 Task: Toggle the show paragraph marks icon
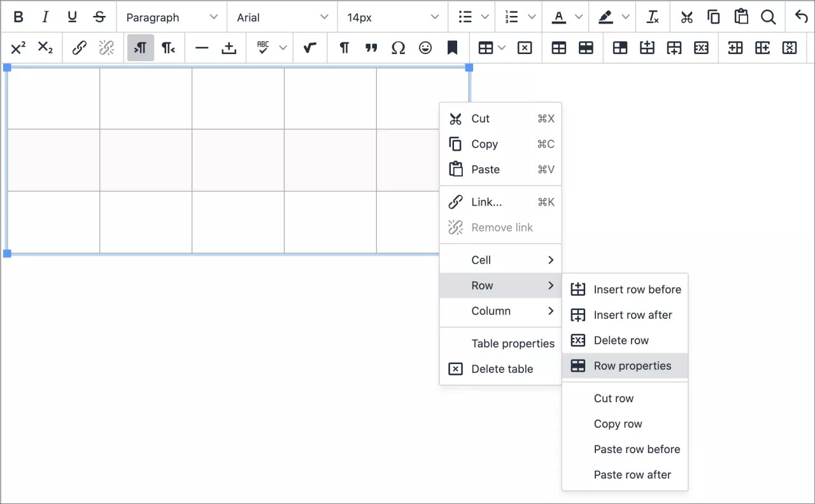click(x=344, y=48)
